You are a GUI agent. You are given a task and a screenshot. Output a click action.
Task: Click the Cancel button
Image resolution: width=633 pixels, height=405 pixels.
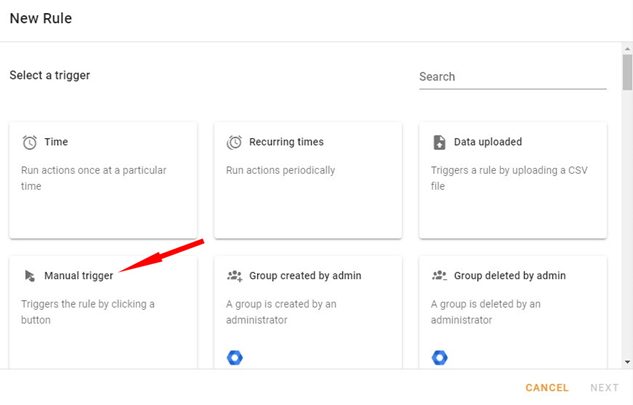[547, 388]
